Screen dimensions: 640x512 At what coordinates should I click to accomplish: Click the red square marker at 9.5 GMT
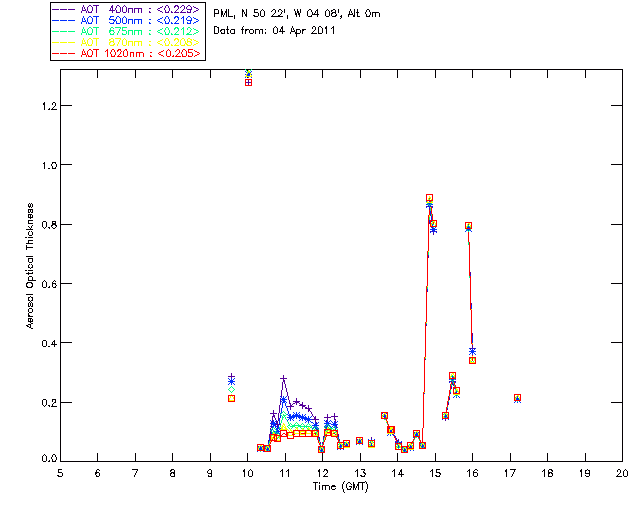coord(231,398)
